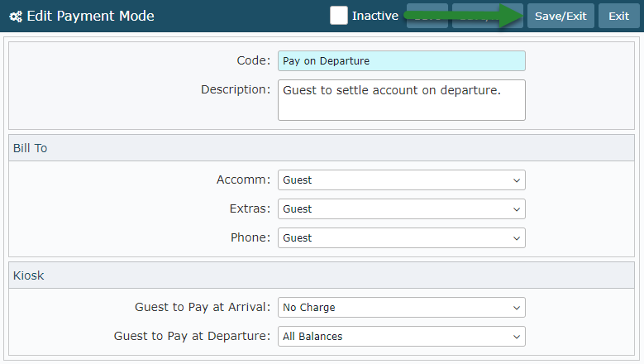This screenshot has width=644, height=364.
Task: Click the Code field label
Action: (253, 61)
